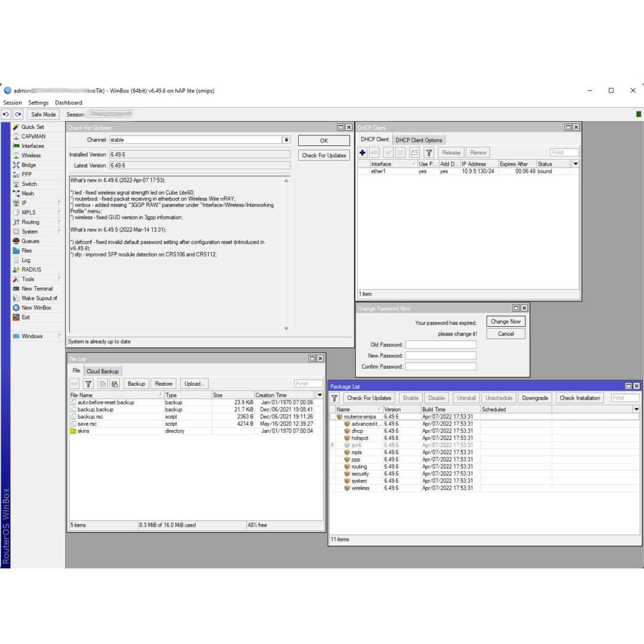The image size is (644, 644).
Task: Click Restore in File List toolbar
Action: pyautogui.click(x=163, y=383)
